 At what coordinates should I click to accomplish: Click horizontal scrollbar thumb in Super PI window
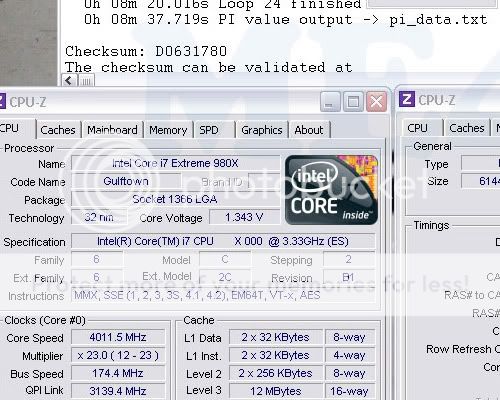[x=86, y=81]
